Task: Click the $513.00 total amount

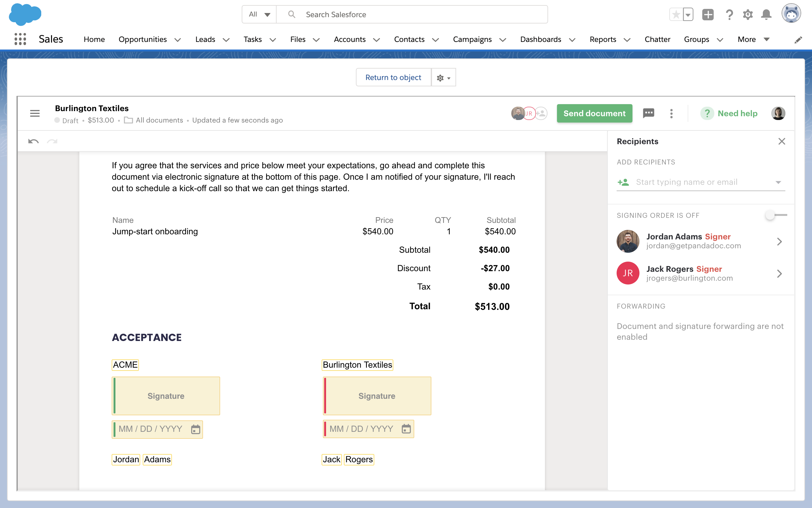Action: tap(492, 306)
